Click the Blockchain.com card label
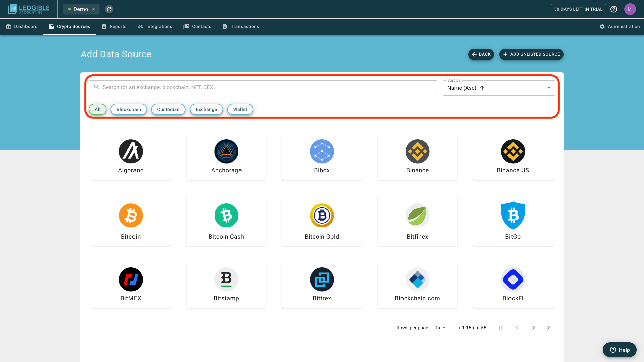The width and height of the screenshot is (644, 362). pyautogui.click(x=418, y=298)
